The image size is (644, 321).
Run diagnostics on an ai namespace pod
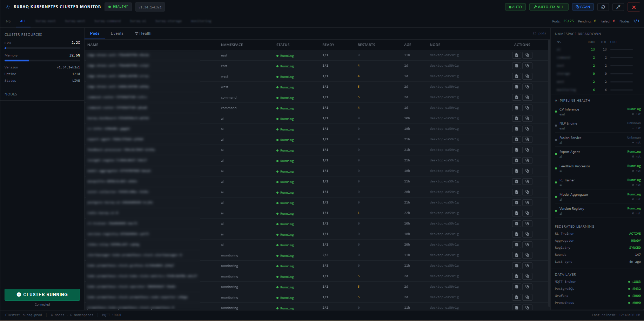click(527, 118)
